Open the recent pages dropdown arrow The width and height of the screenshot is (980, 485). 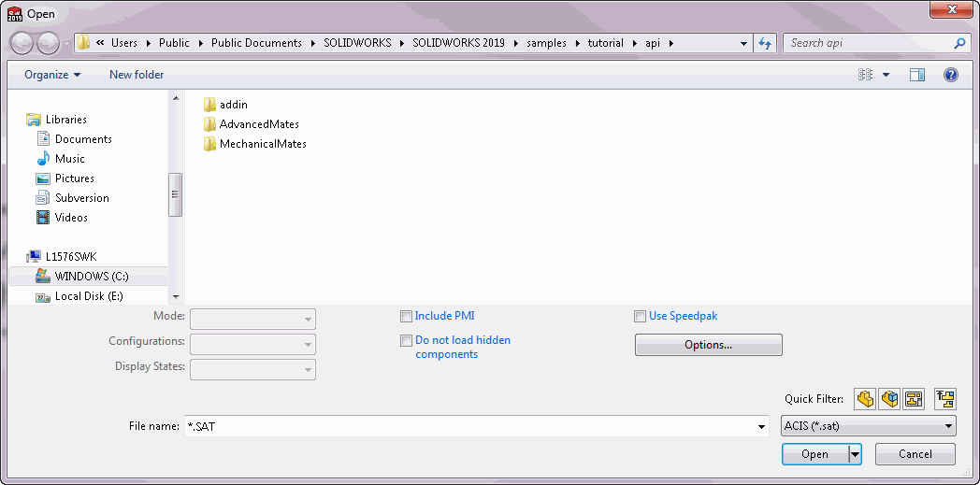tap(67, 44)
